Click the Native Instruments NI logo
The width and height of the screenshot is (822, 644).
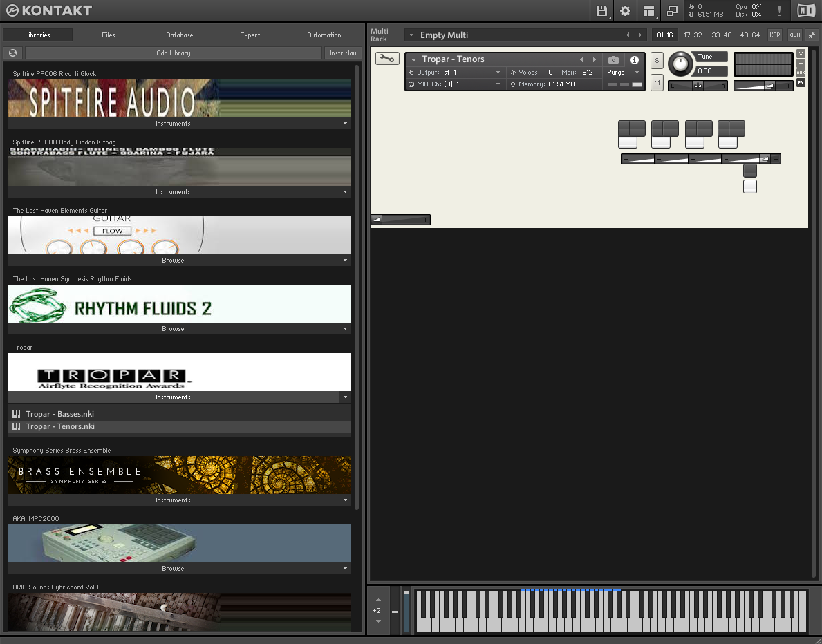(805, 10)
